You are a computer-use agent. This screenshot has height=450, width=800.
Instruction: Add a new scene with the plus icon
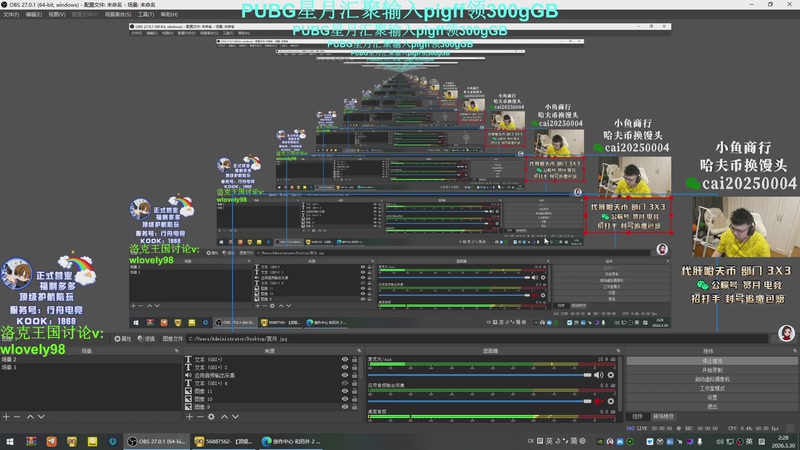[6, 417]
